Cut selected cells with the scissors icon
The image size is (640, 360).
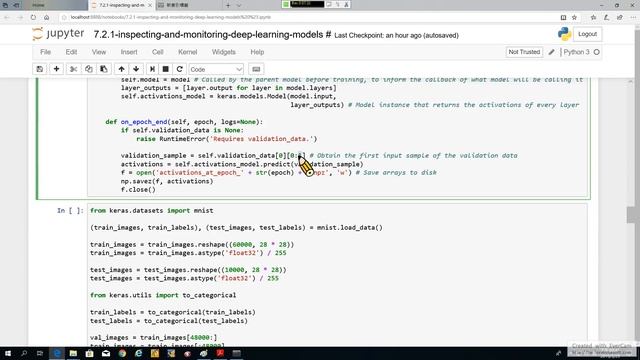73,69
